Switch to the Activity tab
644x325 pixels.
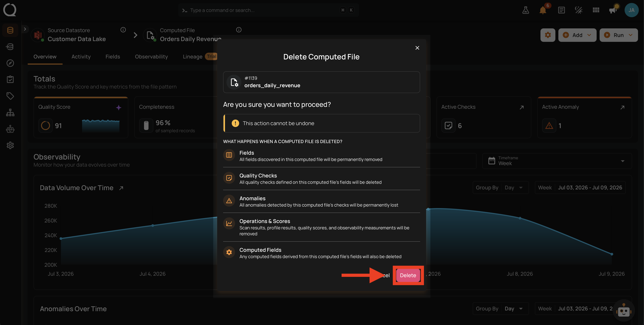pyautogui.click(x=81, y=57)
